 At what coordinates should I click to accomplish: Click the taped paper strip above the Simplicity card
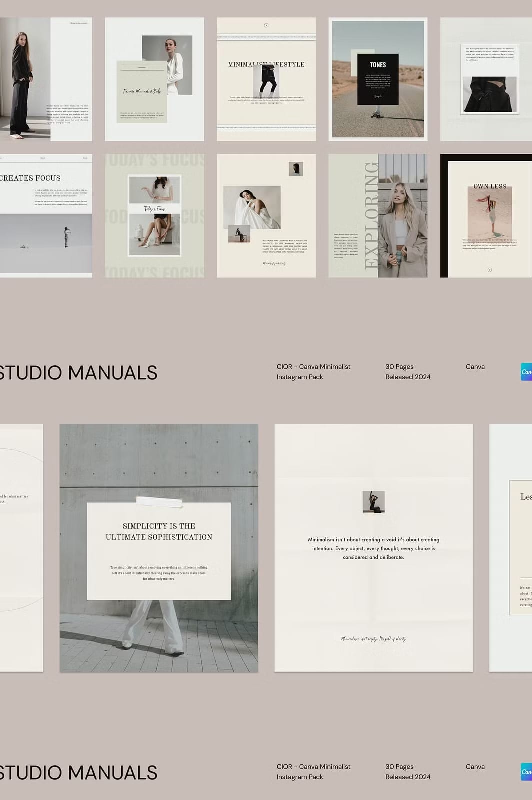click(157, 502)
